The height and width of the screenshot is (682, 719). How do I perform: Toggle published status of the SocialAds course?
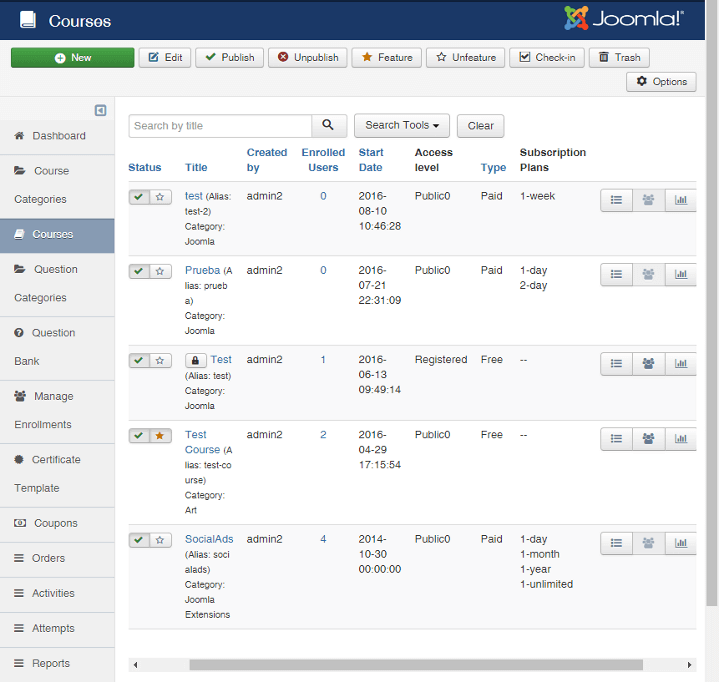click(139, 540)
